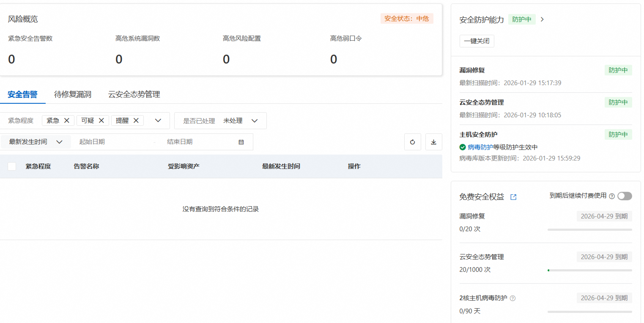The height and width of the screenshot is (323, 644).
Task: Open the 病毒防护 link
Action: (x=480, y=147)
